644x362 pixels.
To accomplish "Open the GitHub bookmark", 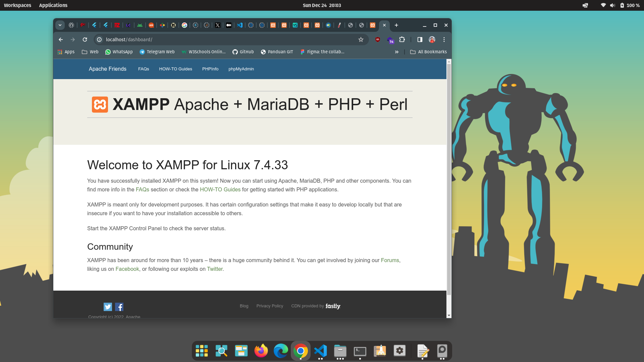I will point(243,52).
